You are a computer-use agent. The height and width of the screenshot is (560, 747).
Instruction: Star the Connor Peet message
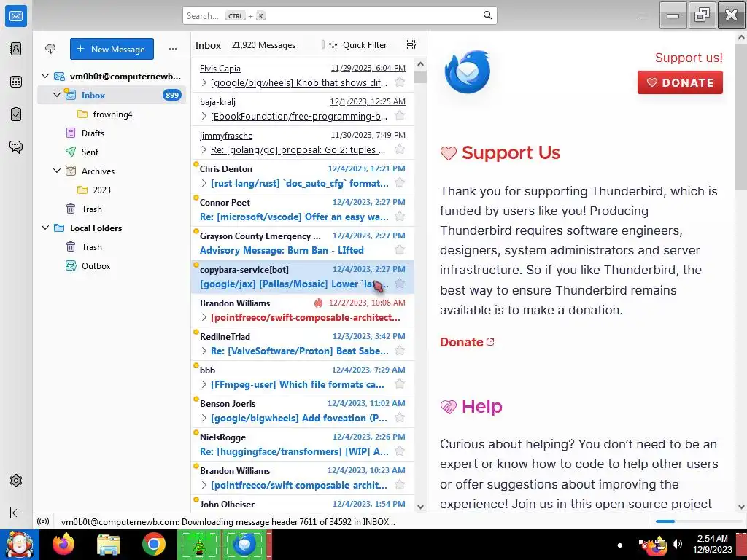tap(400, 217)
